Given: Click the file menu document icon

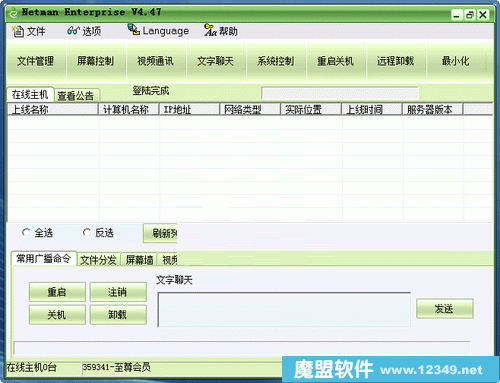Looking at the screenshot, I should (18, 31).
